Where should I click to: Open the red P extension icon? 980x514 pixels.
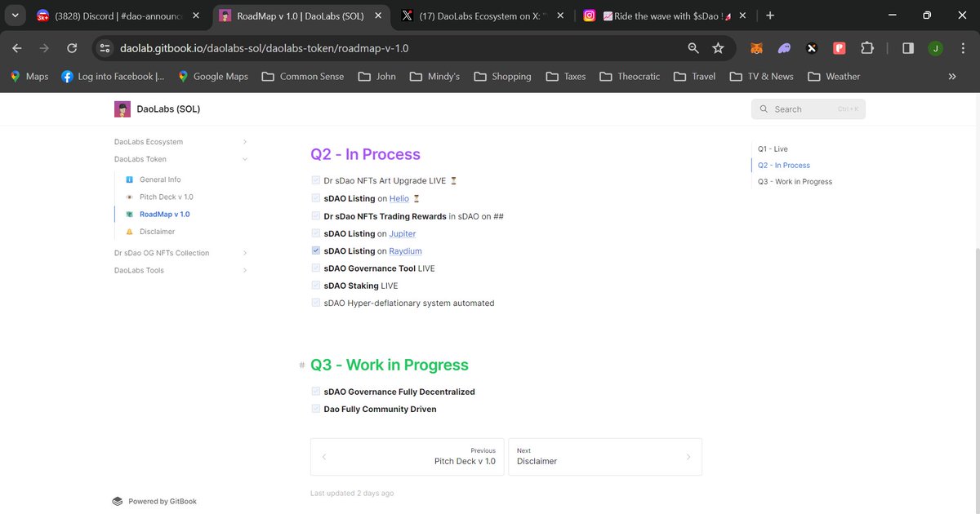coord(839,48)
